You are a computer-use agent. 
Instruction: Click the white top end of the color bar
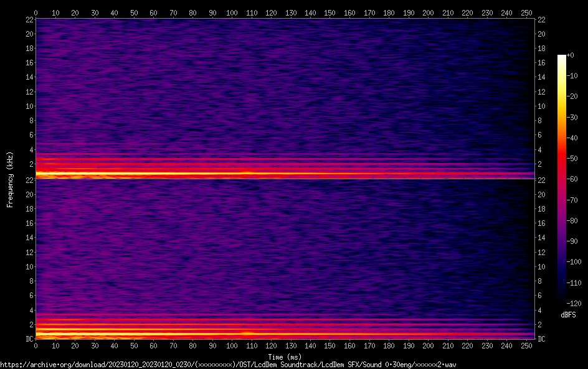[562, 57]
